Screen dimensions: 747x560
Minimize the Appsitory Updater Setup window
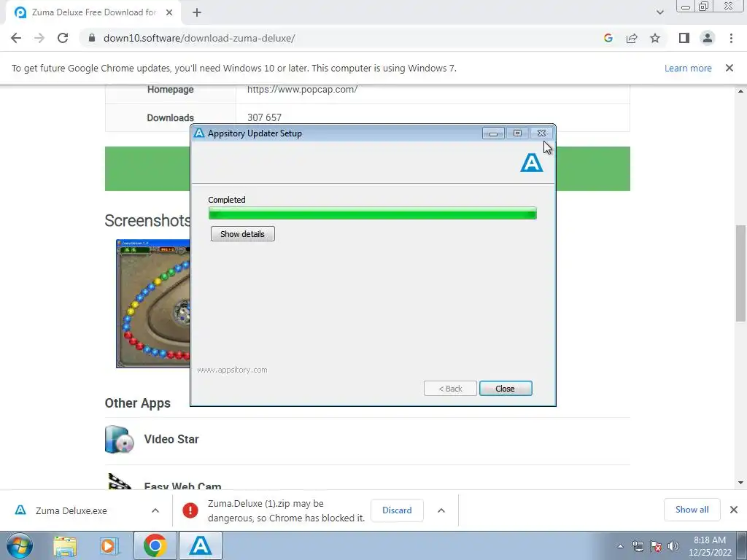(x=493, y=133)
